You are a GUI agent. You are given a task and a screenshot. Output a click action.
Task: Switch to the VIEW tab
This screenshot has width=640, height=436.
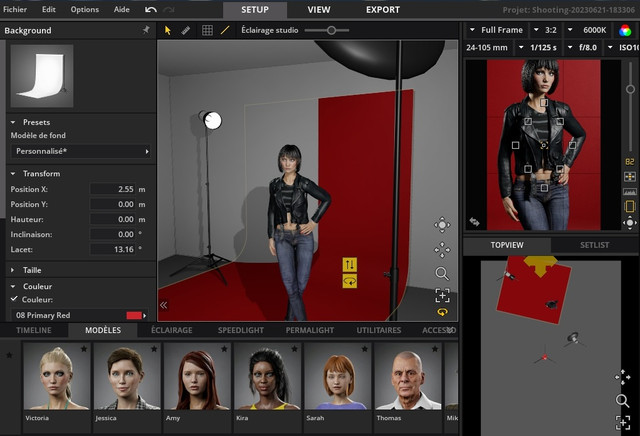click(319, 10)
